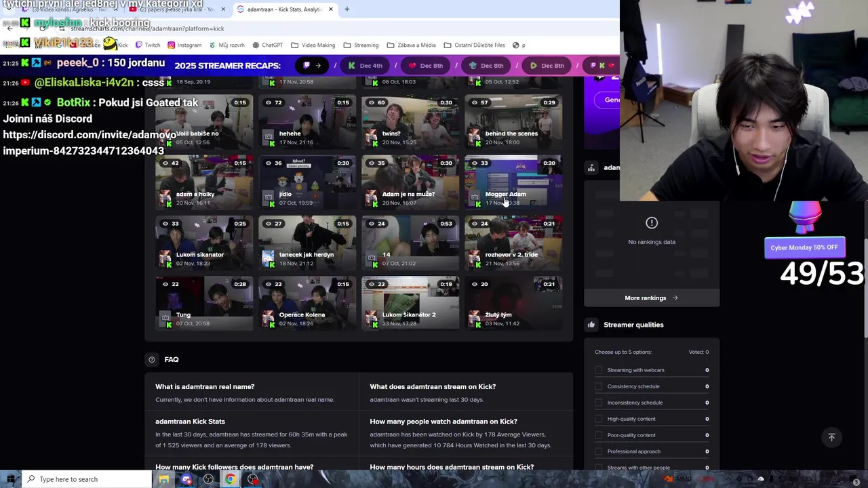Open File Explorer from the taskbar
This screenshot has width=868, height=488.
tap(164, 479)
